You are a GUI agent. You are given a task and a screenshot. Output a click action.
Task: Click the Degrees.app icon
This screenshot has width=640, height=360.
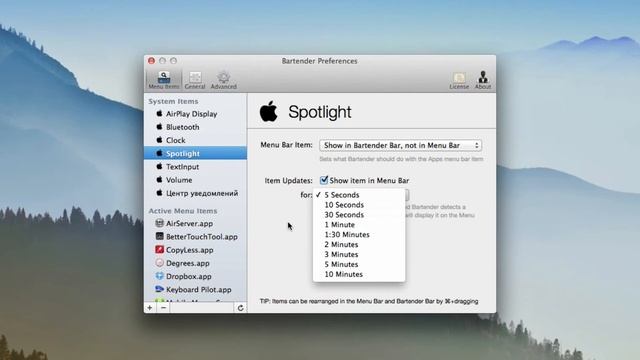click(159, 263)
